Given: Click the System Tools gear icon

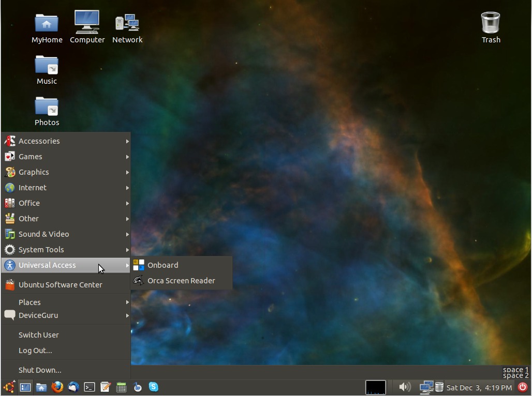Looking at the screenshot, I should click(x=9, y=250).
